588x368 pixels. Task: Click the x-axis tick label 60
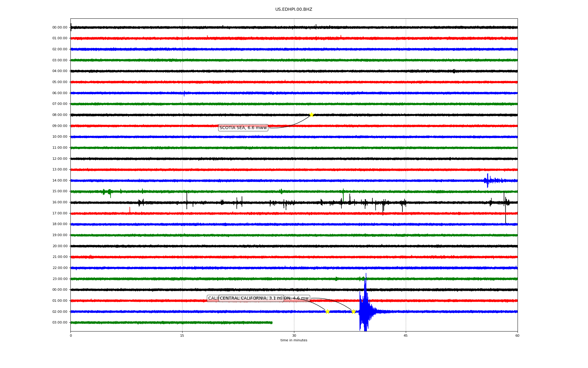click(517, 335)
